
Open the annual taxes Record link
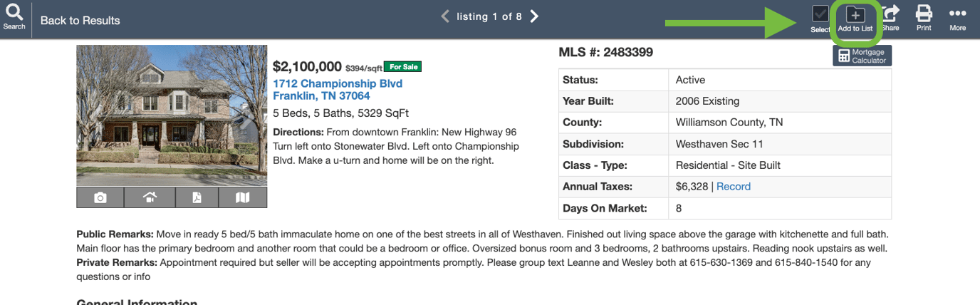[734, 187]
